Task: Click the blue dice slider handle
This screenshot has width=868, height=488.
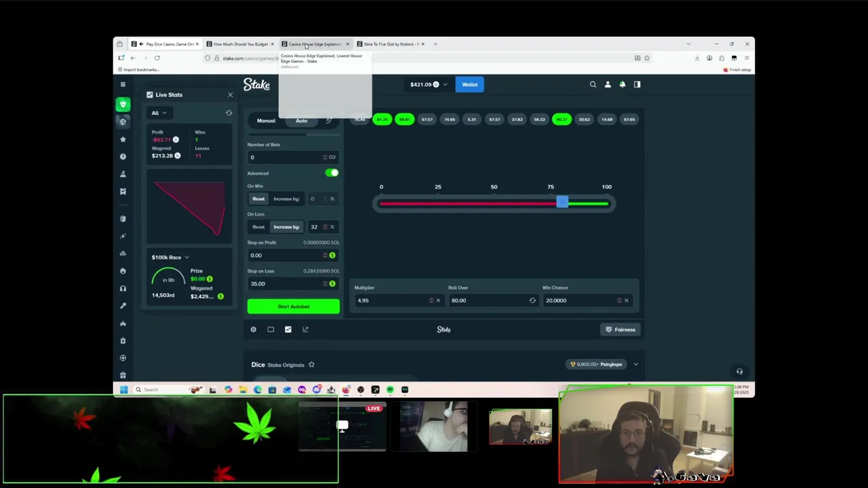Action: tap(562, 202)
